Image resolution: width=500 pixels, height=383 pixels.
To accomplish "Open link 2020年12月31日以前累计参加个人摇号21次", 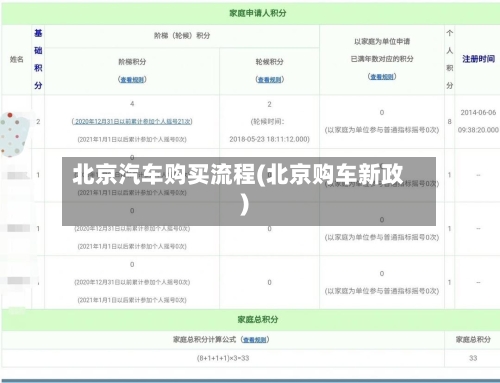I will 132,122.
